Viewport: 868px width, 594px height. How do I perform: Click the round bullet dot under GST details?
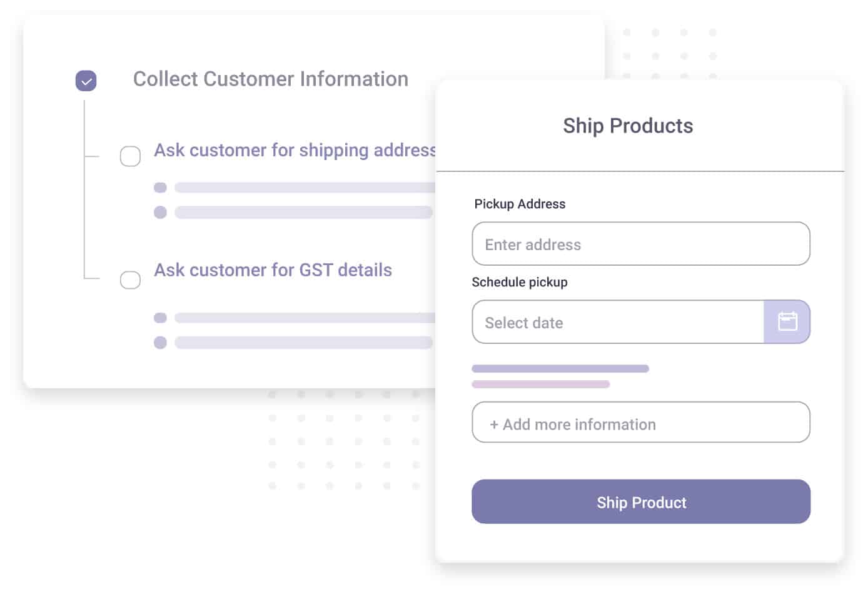point(160,343)
